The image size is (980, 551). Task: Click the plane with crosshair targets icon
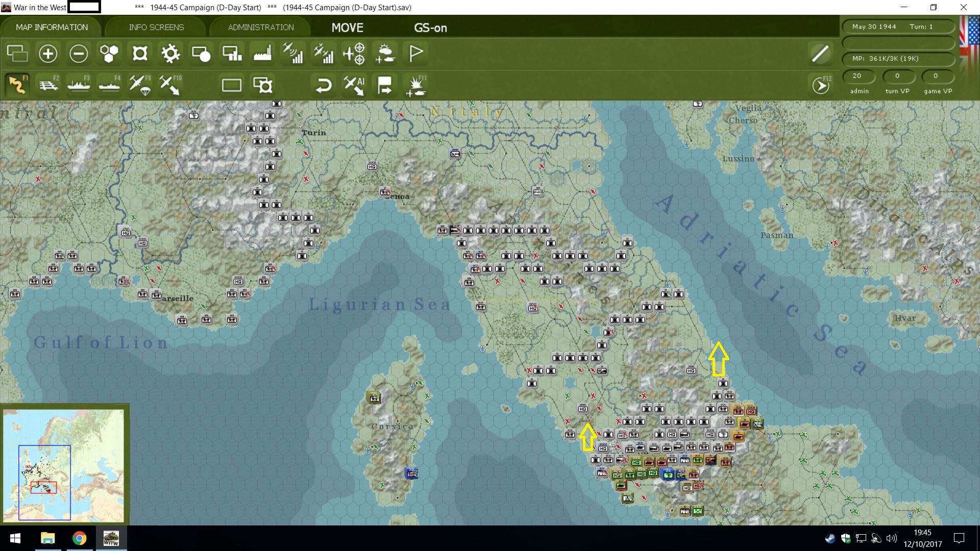click(354, 53)
